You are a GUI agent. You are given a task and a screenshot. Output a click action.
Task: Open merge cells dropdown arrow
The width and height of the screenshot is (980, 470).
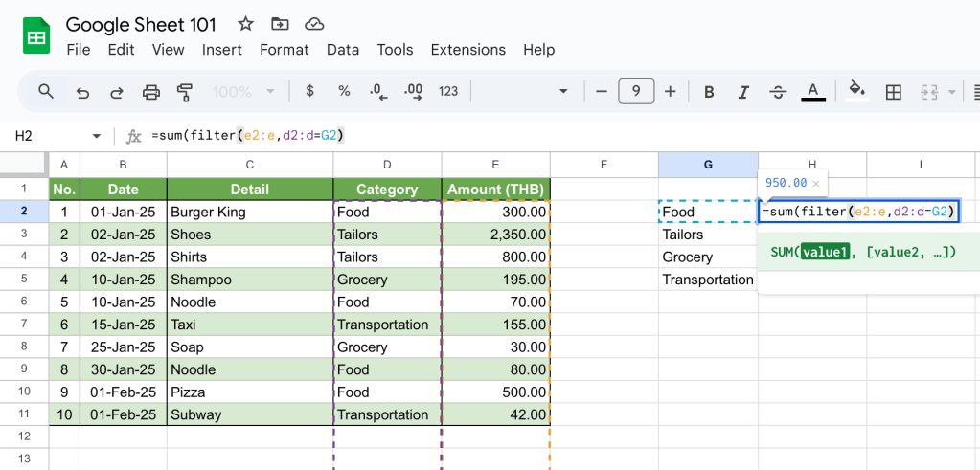(952, 93)
